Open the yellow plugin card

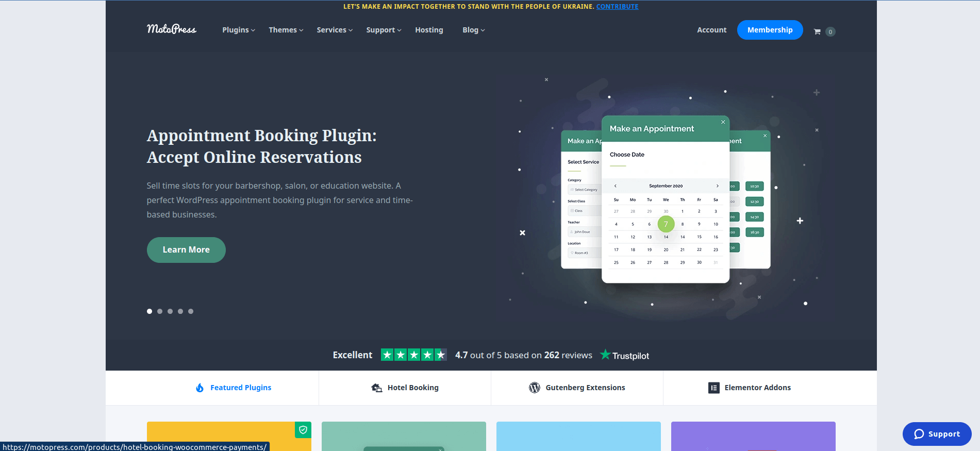[x=229, y=436]
